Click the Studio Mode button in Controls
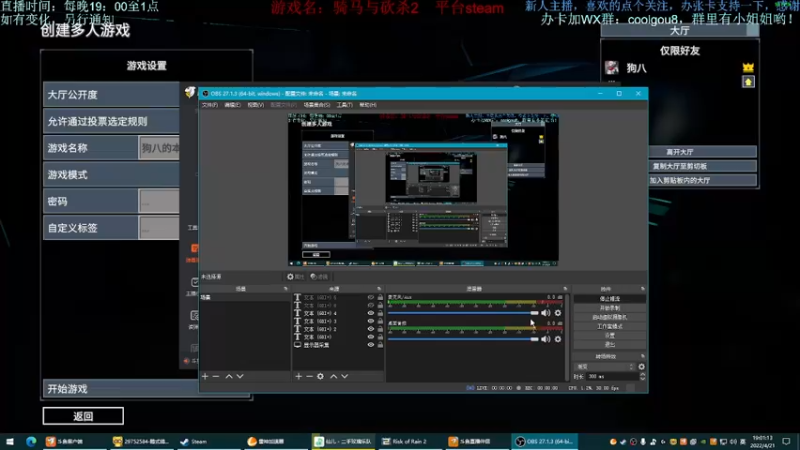Image resolution: width=800 pixels, height=450 pixels. [610, 326]
